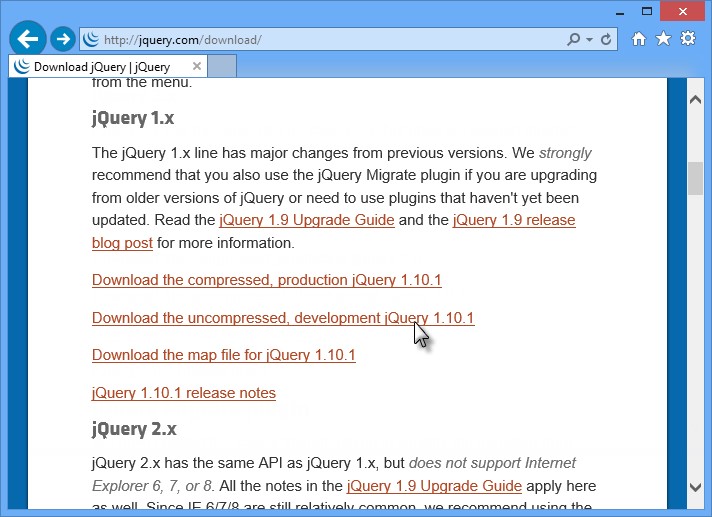The image size is (712, 517).
Task: Open a new blank tab
Action: point(224,67)
